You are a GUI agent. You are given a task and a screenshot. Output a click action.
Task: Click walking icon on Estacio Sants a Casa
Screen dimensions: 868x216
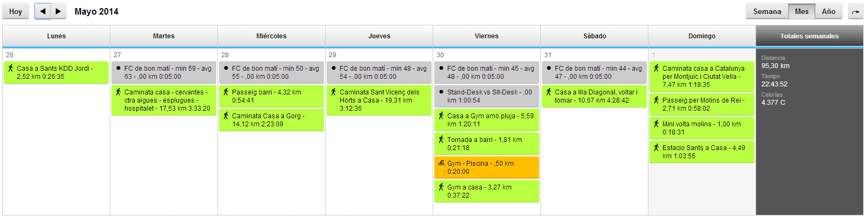[657, 147]
